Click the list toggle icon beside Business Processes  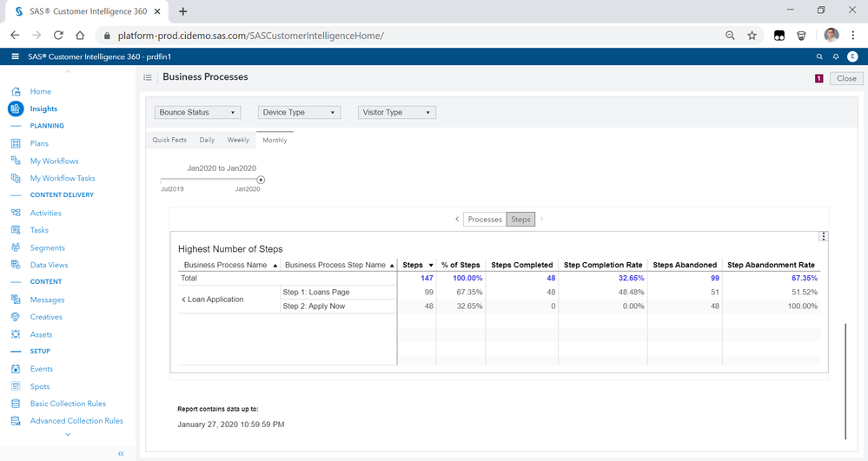(x=148, y=77)
